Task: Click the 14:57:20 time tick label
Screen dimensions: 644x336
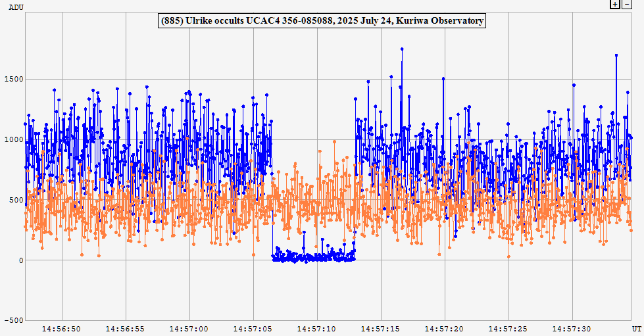Action: (445, 328)
